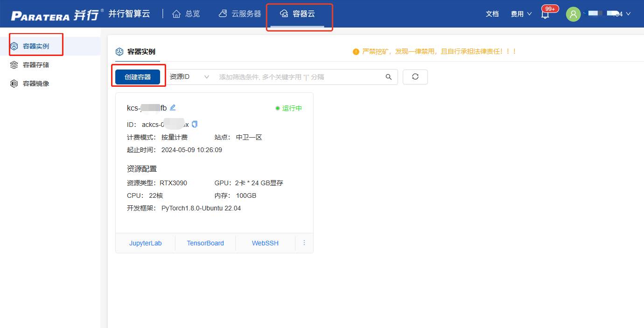Image resolution: width=644 pixels, height=328 pixels.
Task: Open the 总览 home icon tab
Action: [186, 14]
